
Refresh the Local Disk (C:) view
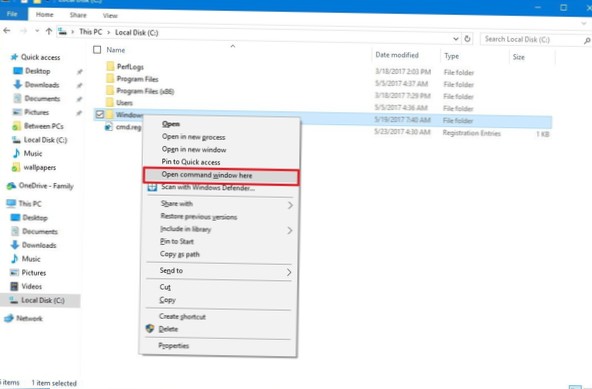coord(467,39)
